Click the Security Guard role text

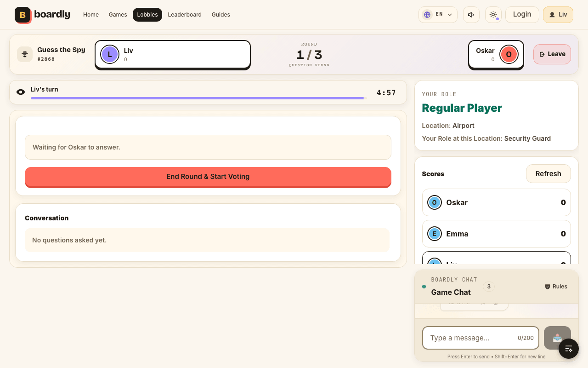coord(527,138)
